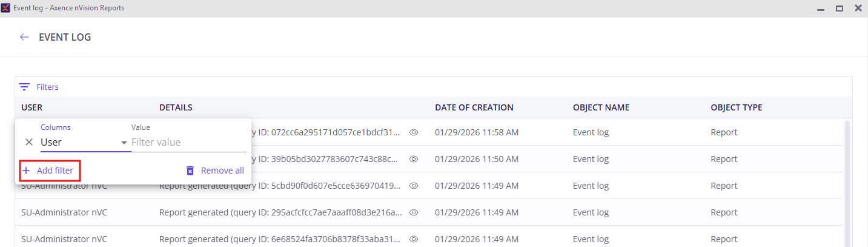Click the Object Type column header
Viewport: 868px width, 247px height.
736,107
